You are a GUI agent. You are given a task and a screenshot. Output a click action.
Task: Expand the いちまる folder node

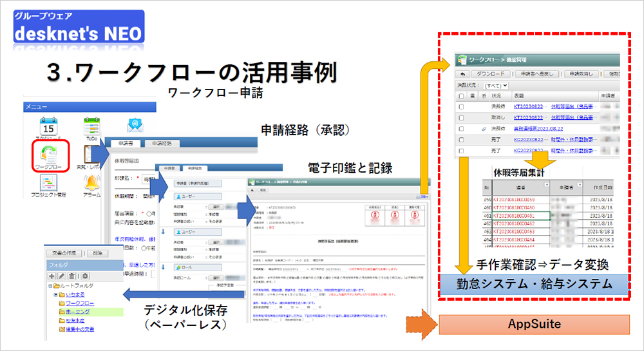(x=56, y=295)
